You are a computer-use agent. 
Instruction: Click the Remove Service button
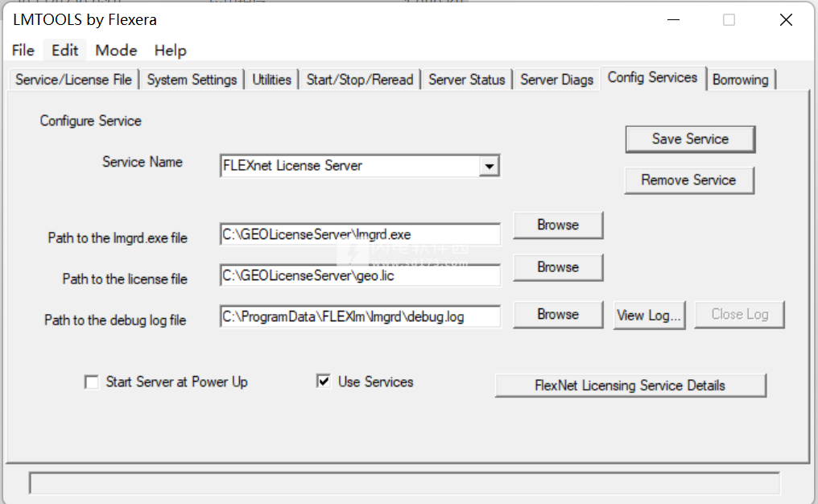click(688, 180)
